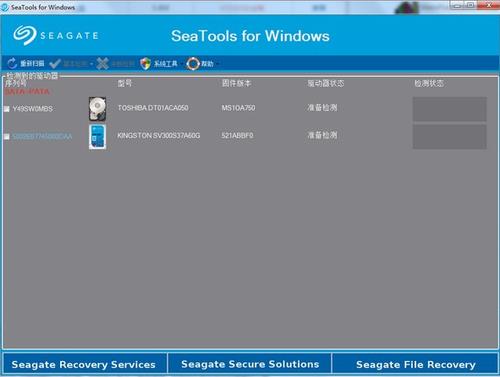Viewport: 500px width, 377px height.
Task: Open the 重新扫描 rescan toolbar item
Action: point(32,63)
